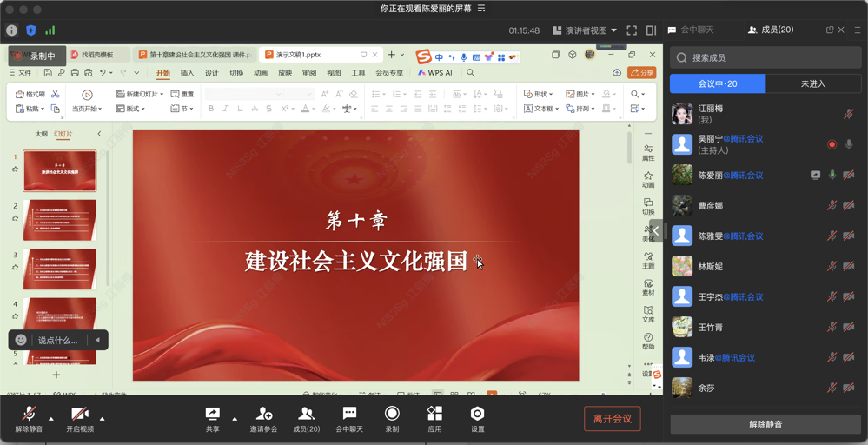868x445 pixels.
Task: Open 共享 screen sharing
Action: click(x=212, y=418)
